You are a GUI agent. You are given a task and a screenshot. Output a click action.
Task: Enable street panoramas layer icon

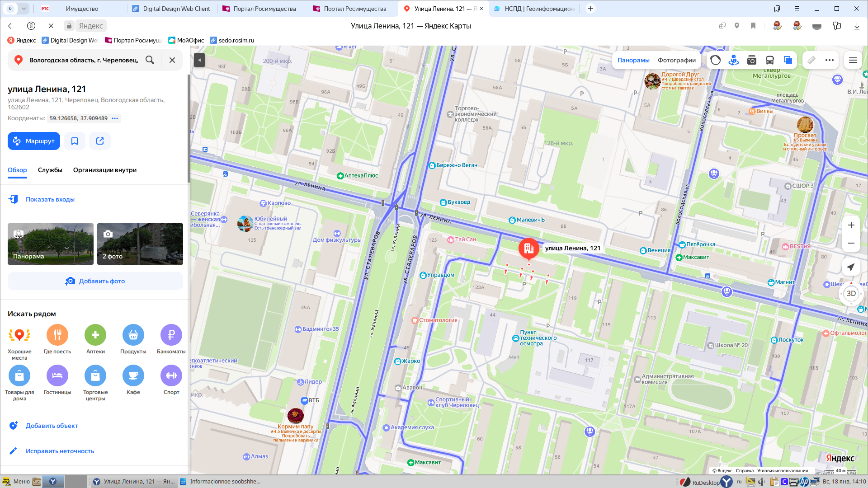point(733,60)
